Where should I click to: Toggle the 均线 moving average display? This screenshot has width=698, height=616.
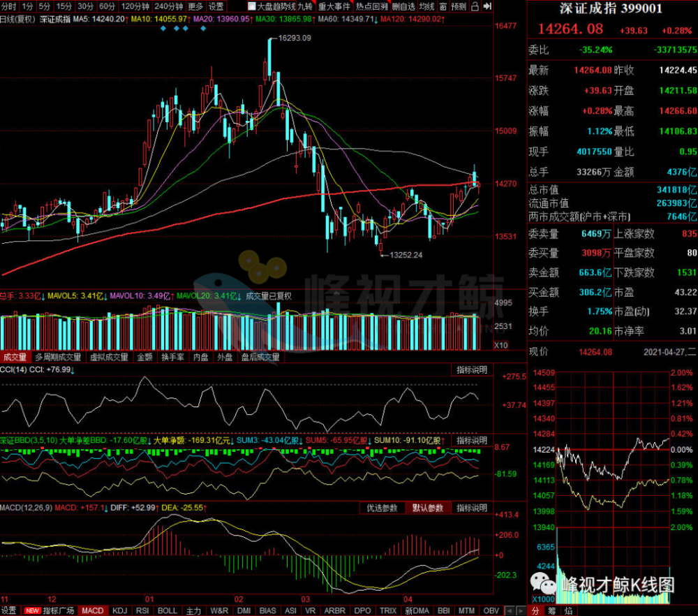pos(426,6)
